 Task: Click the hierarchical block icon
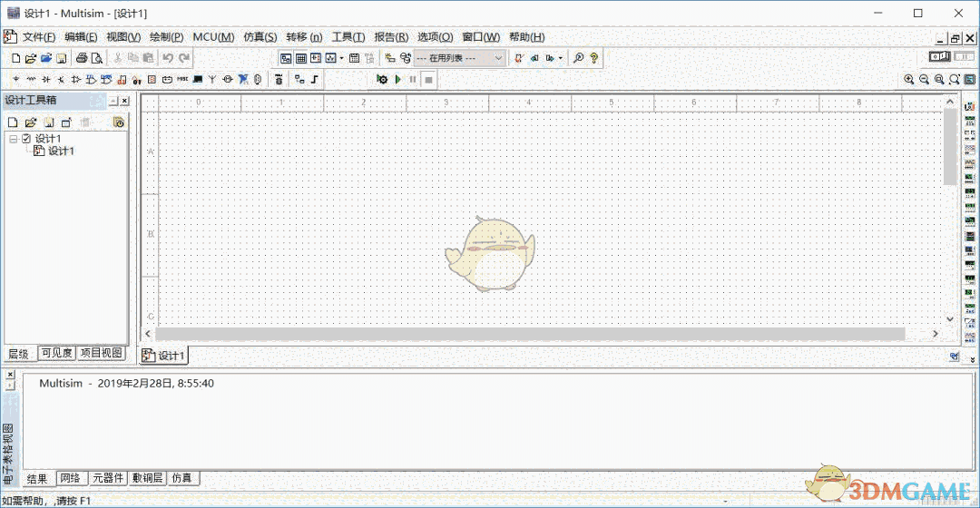(x=299, y=79)
